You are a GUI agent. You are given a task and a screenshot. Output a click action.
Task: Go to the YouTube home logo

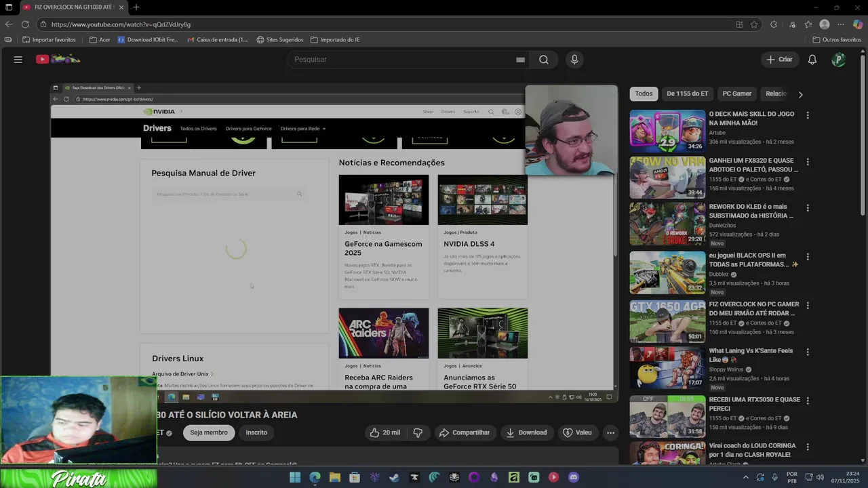58,60
